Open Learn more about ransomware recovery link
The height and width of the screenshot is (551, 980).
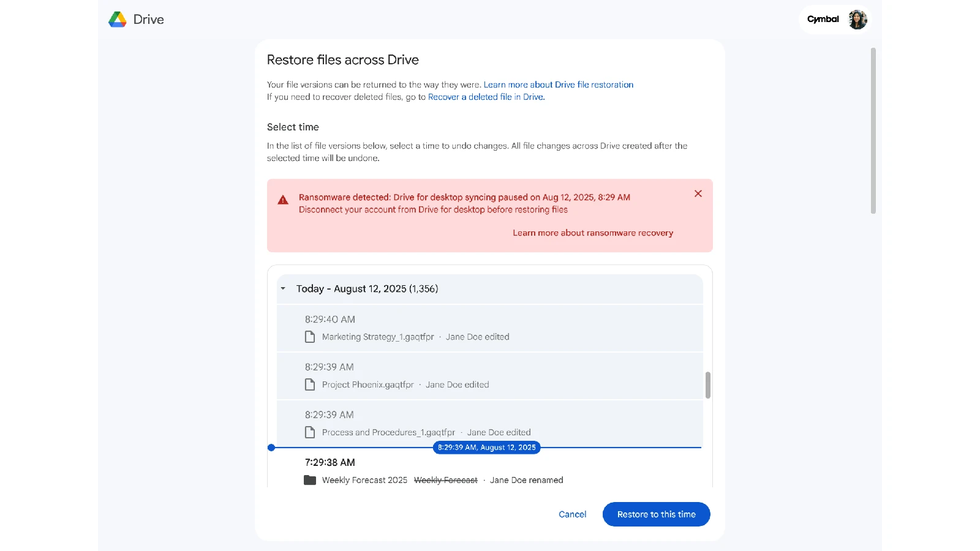click(592, 233)
